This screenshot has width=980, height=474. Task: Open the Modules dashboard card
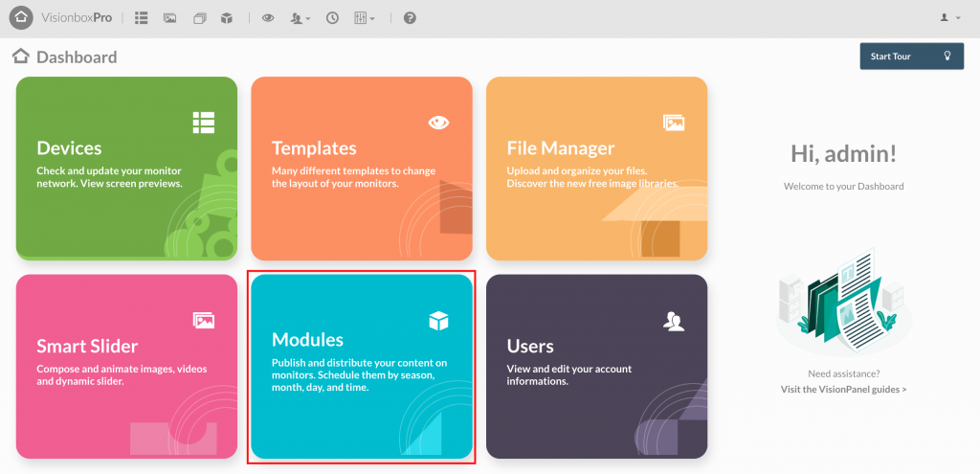[x=362, y=367]
